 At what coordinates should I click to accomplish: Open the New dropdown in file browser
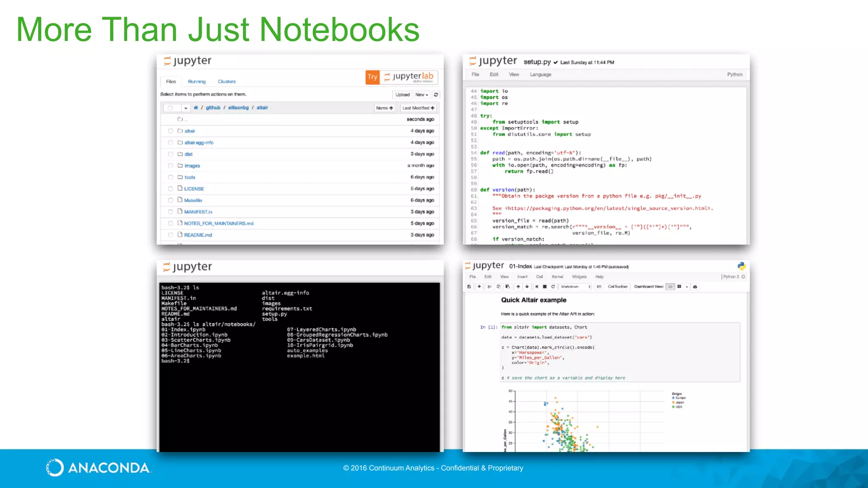tap(422, 94)
